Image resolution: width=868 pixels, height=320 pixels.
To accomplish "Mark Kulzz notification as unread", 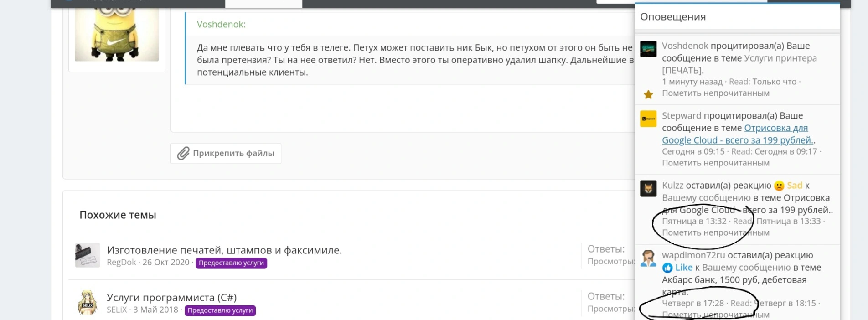I will 716,232.
